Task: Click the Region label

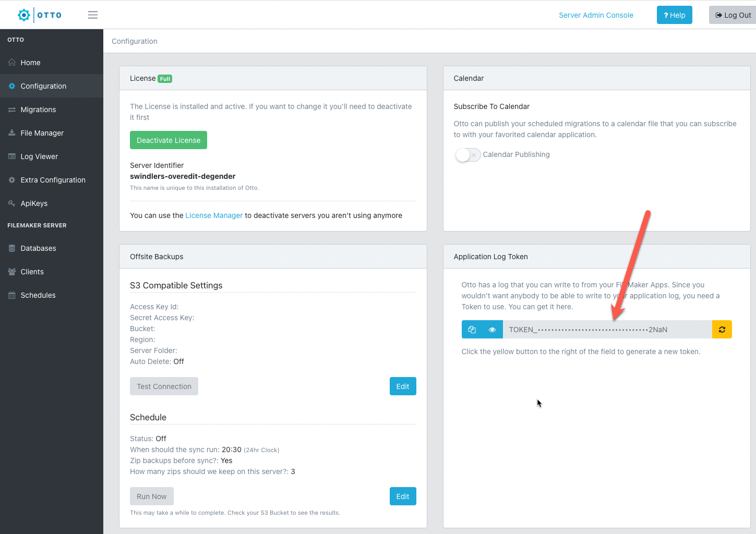Action: point(142,339)
